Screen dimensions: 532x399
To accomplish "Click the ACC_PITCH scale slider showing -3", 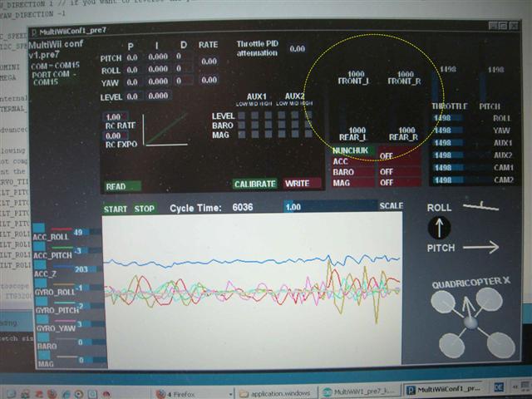I will pyautogui.click(x=86, y=250).
